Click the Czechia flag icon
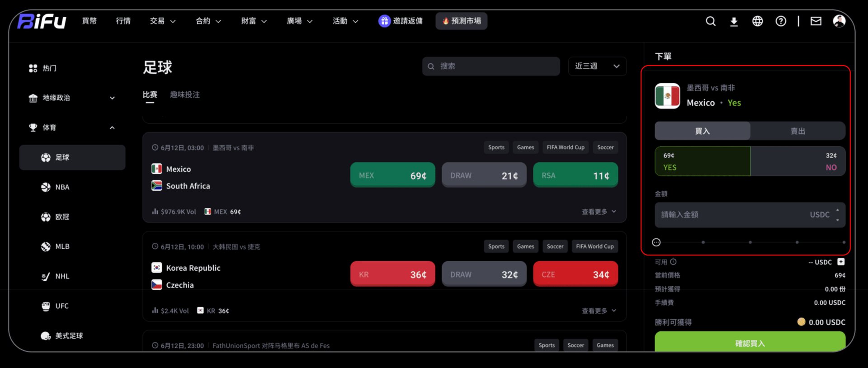 point(157,284)
